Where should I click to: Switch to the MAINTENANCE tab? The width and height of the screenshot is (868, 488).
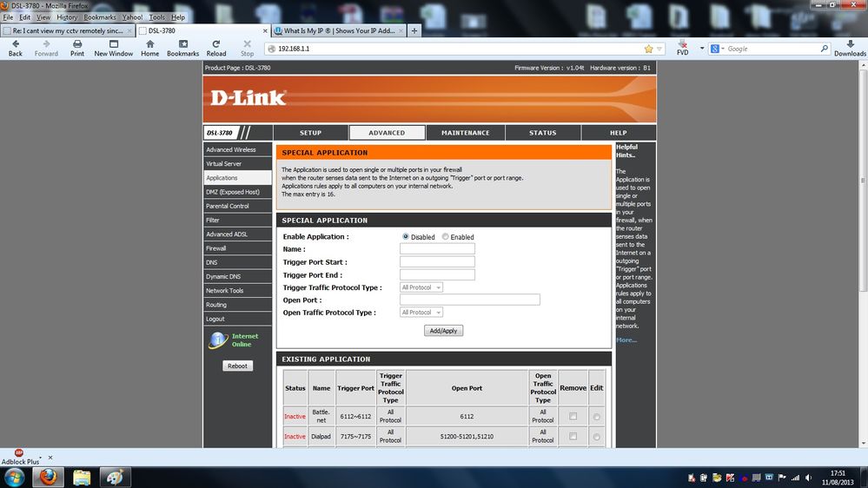tap(466, 133)
